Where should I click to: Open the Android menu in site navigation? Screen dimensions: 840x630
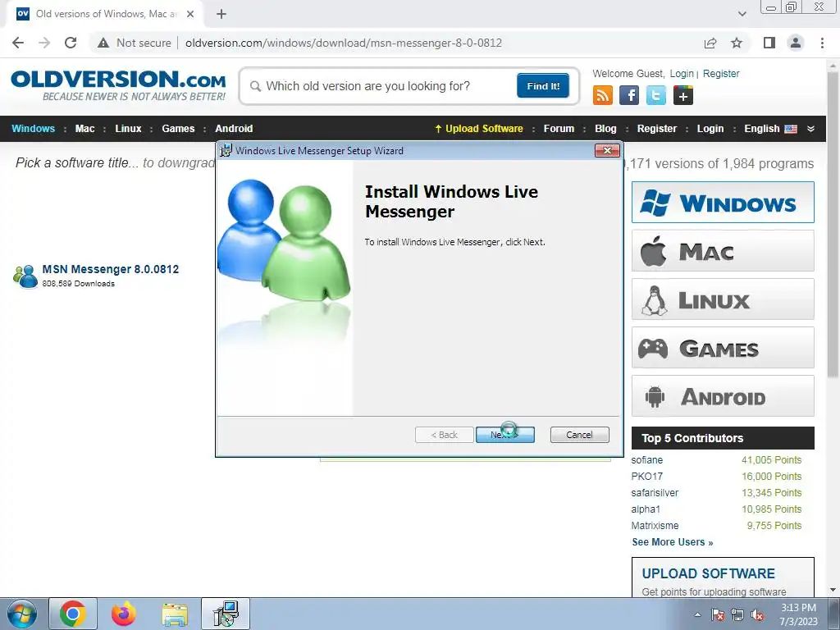pos(234,129)
